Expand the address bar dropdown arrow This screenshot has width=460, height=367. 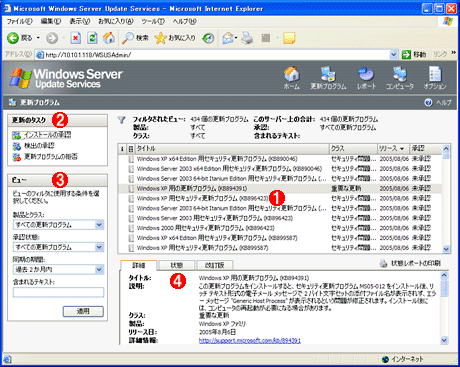(x=394, y=55)
